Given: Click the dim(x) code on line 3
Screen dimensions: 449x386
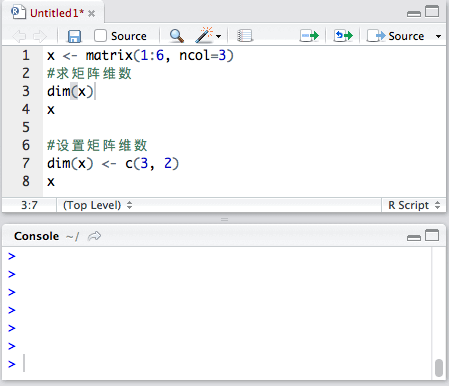Looking at the screenshot, I should tap(70, 91).
